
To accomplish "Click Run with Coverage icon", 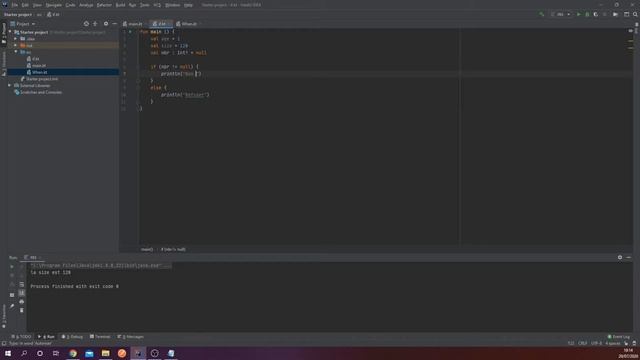I will pos(596,14).
